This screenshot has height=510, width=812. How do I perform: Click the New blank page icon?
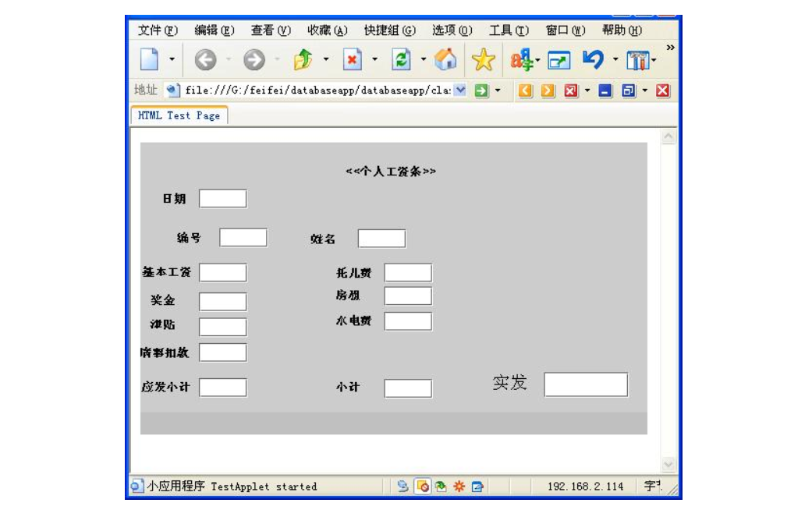[149, 60]
